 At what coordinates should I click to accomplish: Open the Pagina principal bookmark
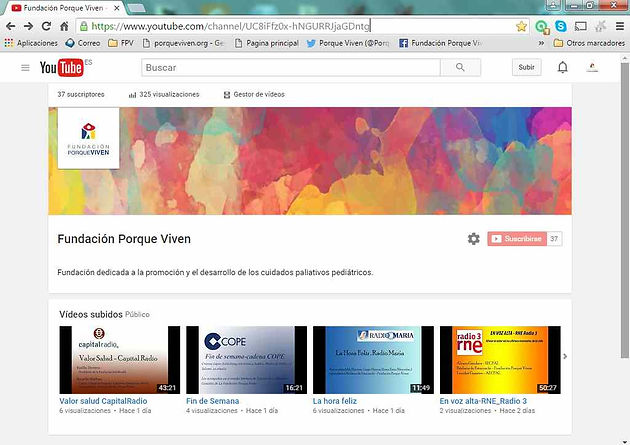click(267, 43)
